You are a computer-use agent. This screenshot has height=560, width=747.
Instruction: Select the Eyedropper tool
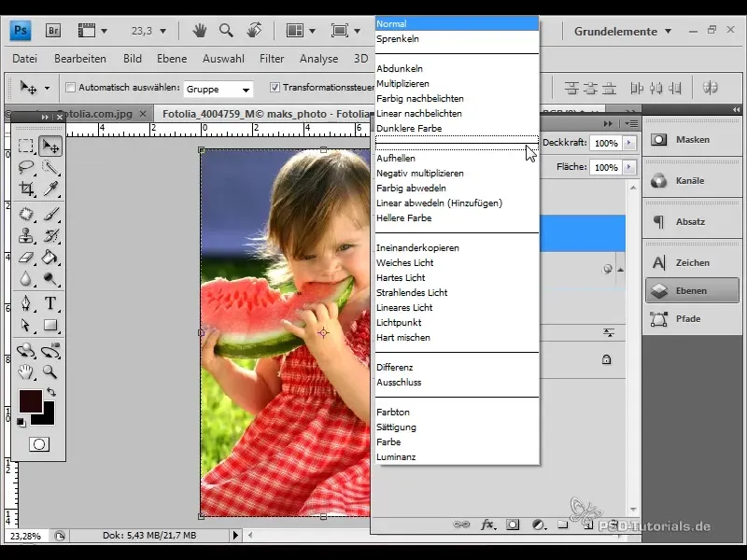[50, 189]
